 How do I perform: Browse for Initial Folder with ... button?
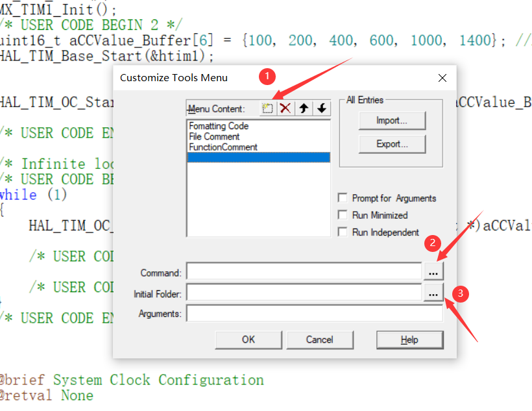coord(433,293)
